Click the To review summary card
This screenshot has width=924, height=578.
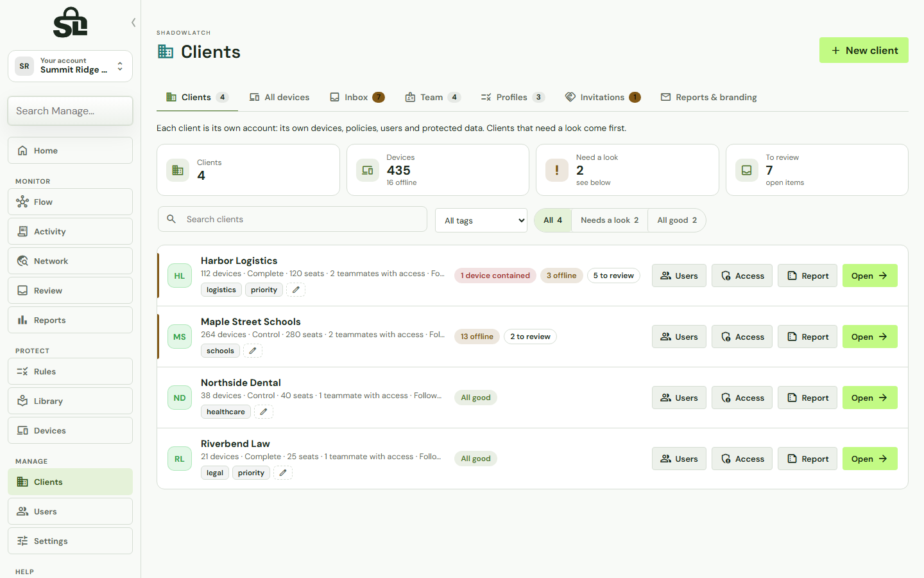[817, 170]
